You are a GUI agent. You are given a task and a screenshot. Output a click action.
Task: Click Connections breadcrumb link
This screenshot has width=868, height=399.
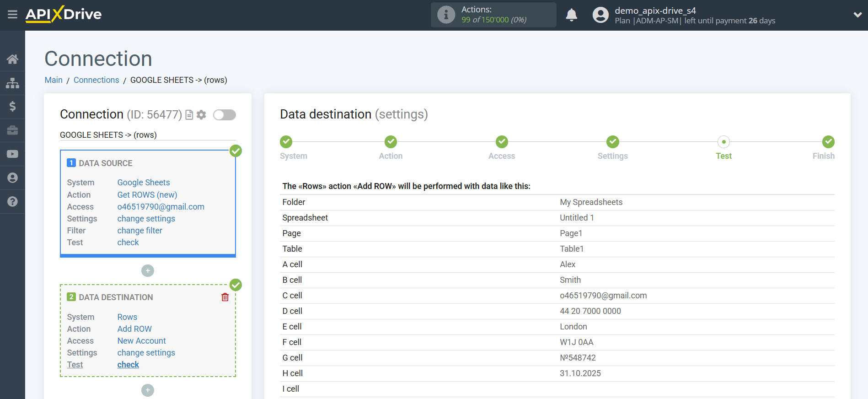point(96,80)
